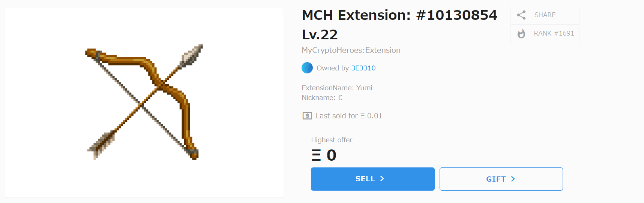Click the chevron on the GIFT button
Image resolution: width=644 pixels, height=203 pixels.
[x=513, y=179]
